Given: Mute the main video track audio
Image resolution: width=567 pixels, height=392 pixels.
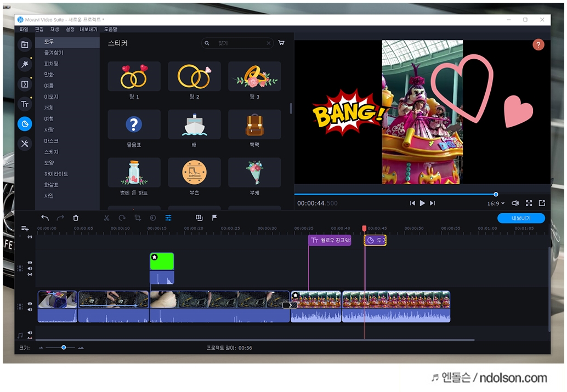Looking at the screenshot, I should point(30,310).
